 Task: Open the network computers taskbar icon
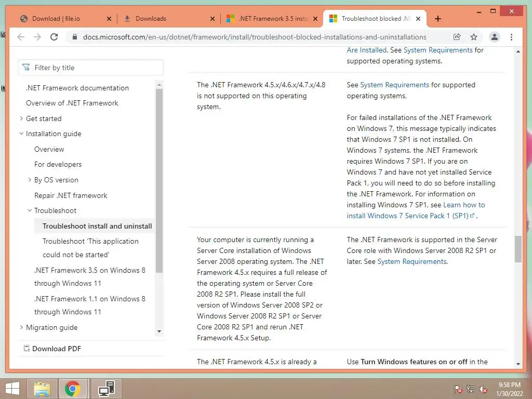[x=106, y=389]
